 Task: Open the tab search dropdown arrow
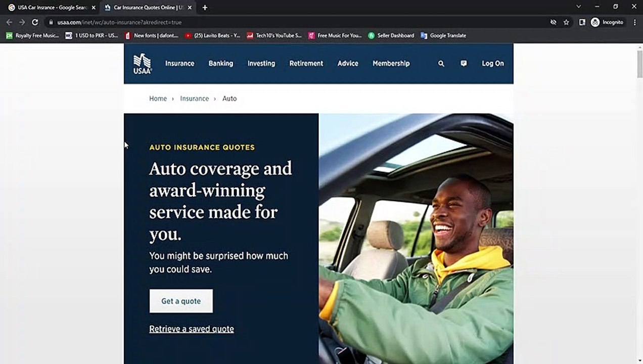coord(579,7)
